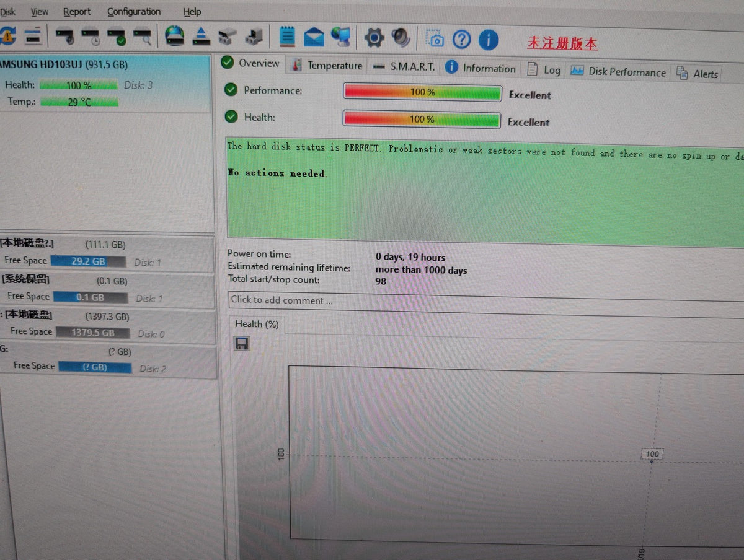Screen dimensions: 744x560
Task: Click the Health 100 % gauge bar in Overview
Action: coord(422,119)
